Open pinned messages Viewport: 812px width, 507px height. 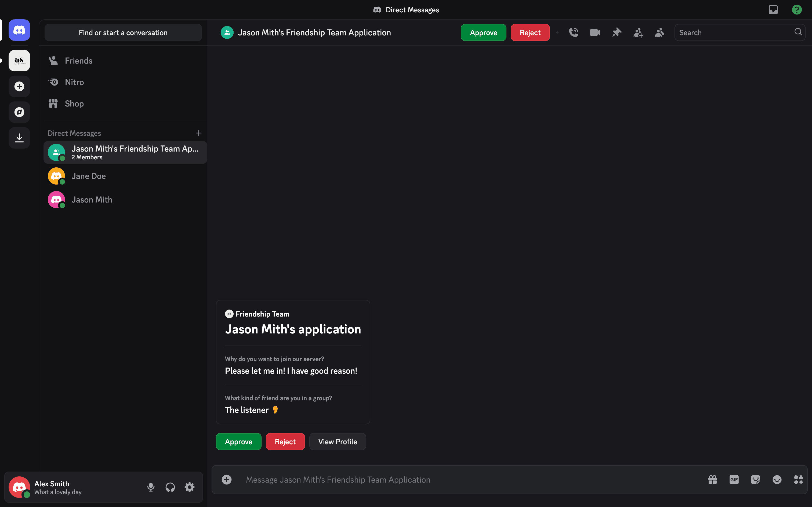coord(617,32)
